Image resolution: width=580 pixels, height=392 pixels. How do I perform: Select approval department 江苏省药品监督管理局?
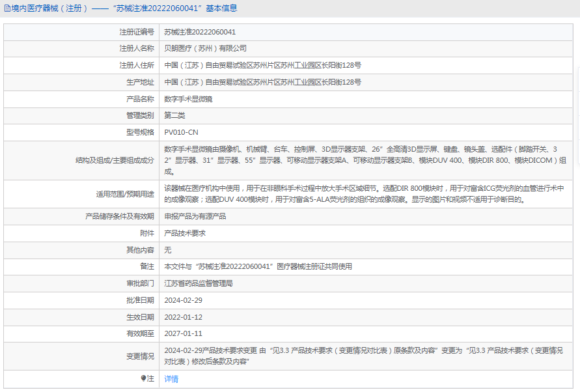[x=199, y=283]
